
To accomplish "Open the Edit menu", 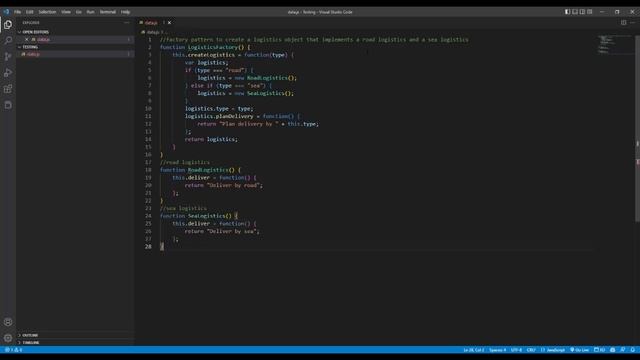I will click(x=30, y=12).
